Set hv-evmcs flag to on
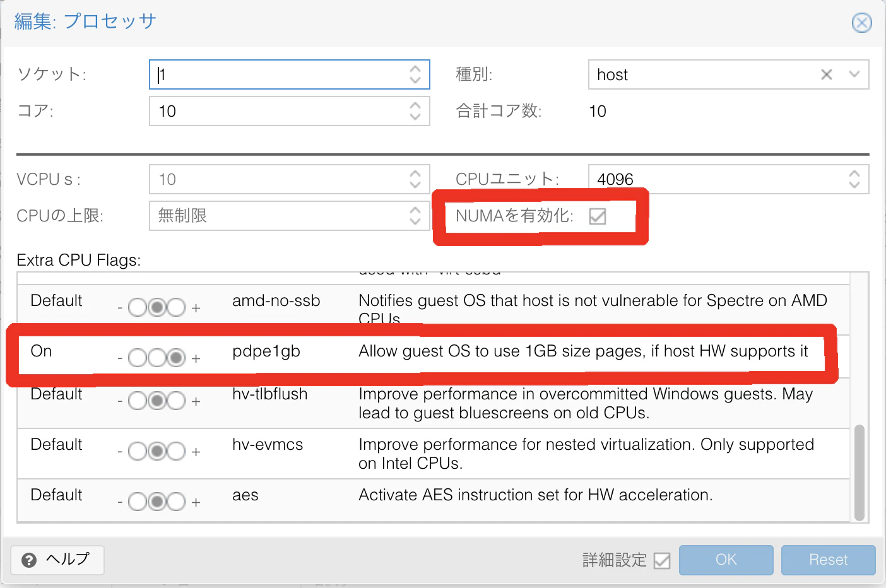 (176, 451)
